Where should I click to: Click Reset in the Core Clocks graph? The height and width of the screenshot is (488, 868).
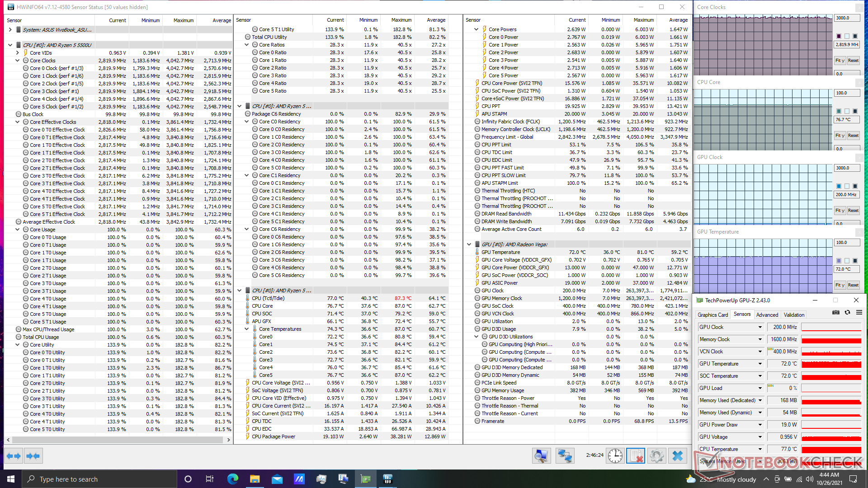pos(853,61)
